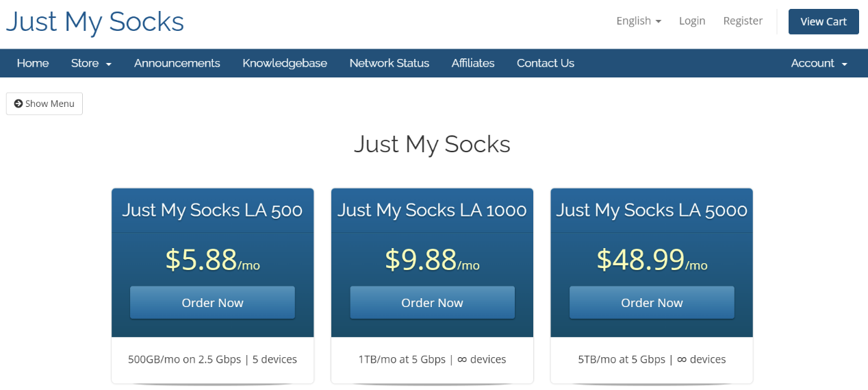The image size is (868, 390).
Task: Click the Just My Socks site logo
Action: (x=95, y=22)
